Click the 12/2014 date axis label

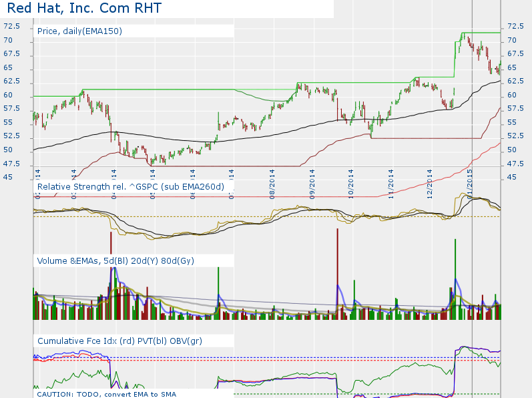[x=429, y=184]
